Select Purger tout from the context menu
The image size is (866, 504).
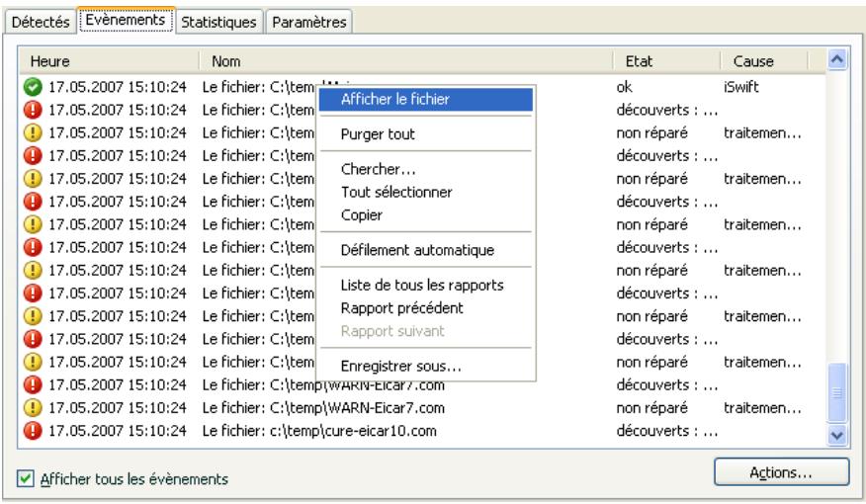[426, 134]
